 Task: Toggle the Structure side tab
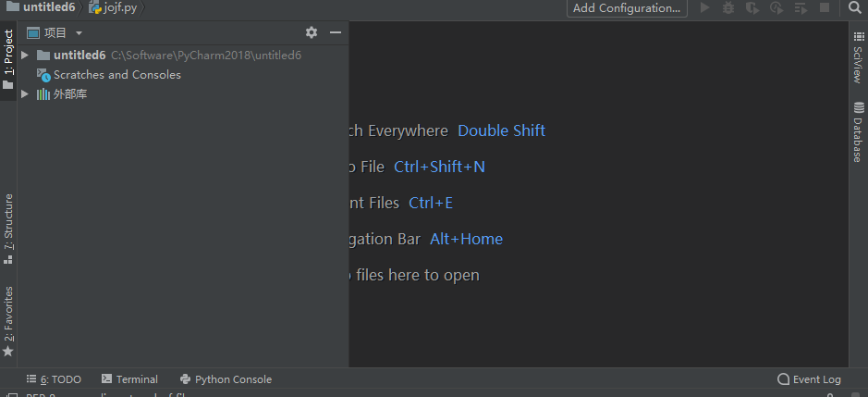(x=8, y=228)
